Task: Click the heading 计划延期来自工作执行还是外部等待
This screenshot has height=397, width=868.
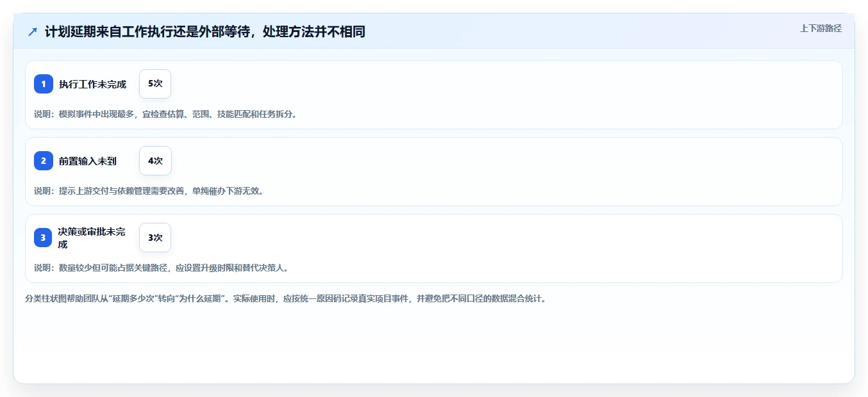Action: coord(205,31)
